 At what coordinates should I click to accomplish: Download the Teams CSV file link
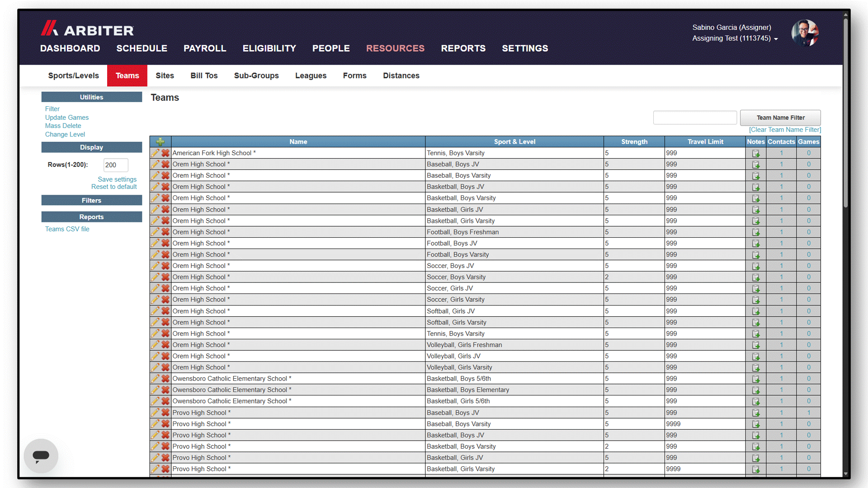tap(67, 229)
